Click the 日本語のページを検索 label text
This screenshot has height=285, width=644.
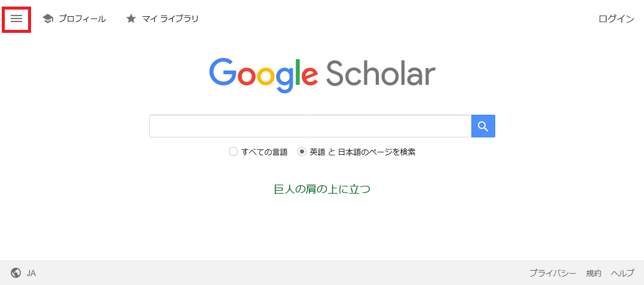pos(376,152)
